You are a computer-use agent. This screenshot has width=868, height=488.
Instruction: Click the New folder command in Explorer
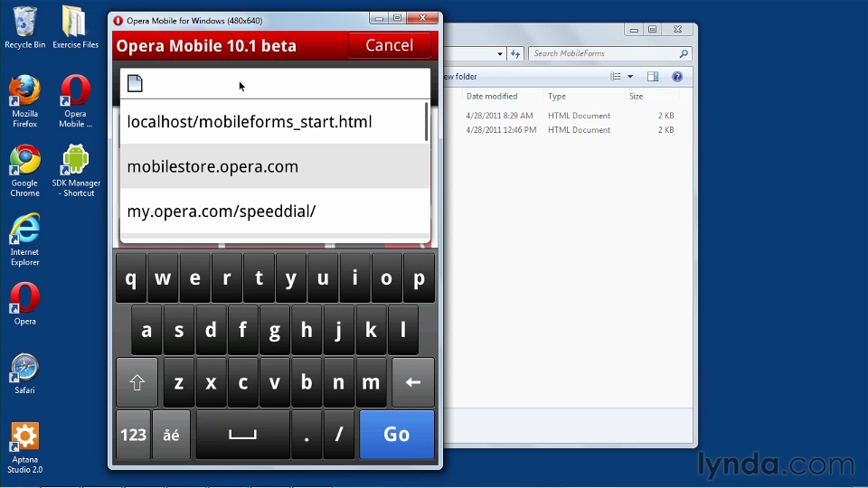tap(460, 76)
